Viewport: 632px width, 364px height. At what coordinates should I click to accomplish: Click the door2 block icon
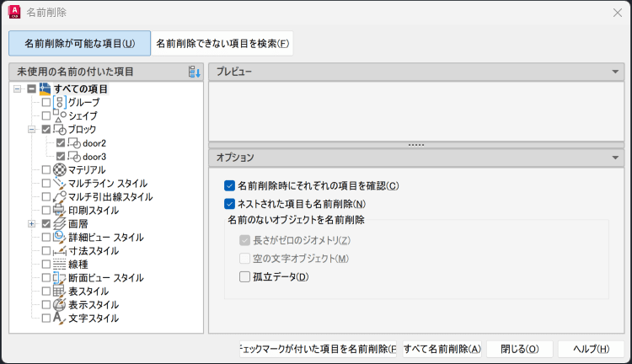(73, 142)
